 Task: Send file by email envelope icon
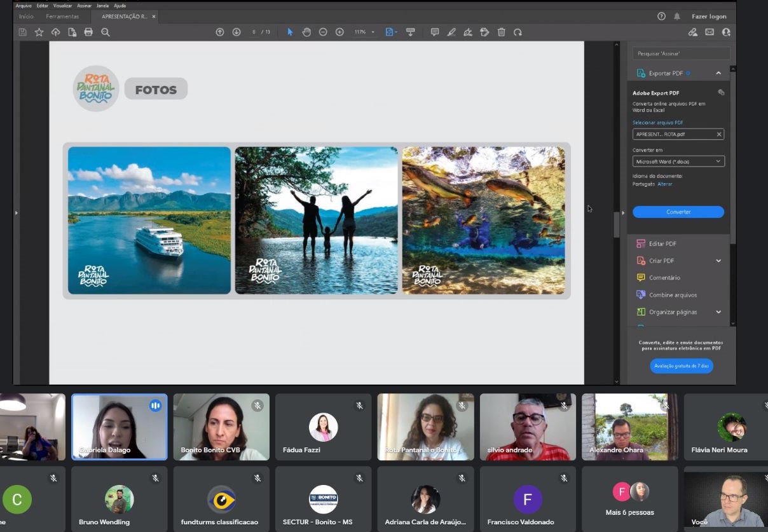pos(710,32)
